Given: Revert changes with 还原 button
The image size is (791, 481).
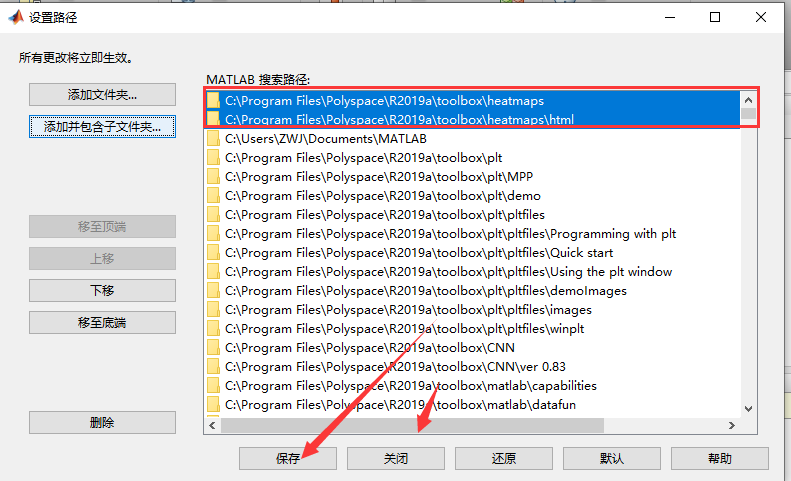Looking at the screenshot, I should click(x=504, y=458).
